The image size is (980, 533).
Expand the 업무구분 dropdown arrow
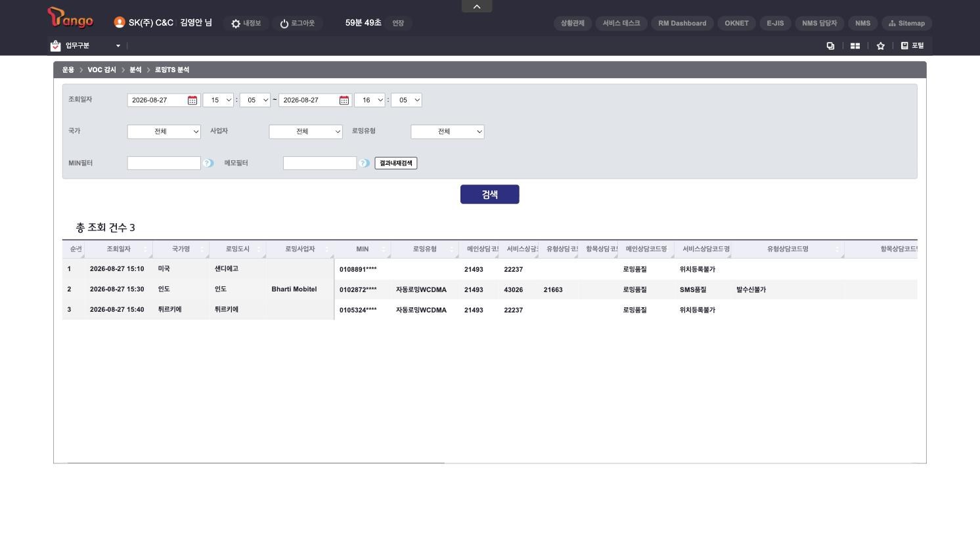[x=118, y=46]
